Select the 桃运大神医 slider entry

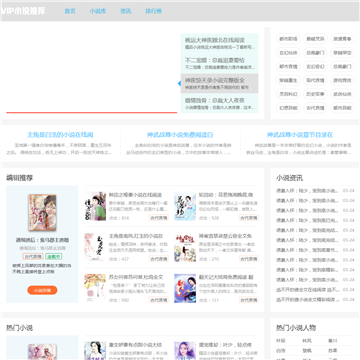(219, 43)
